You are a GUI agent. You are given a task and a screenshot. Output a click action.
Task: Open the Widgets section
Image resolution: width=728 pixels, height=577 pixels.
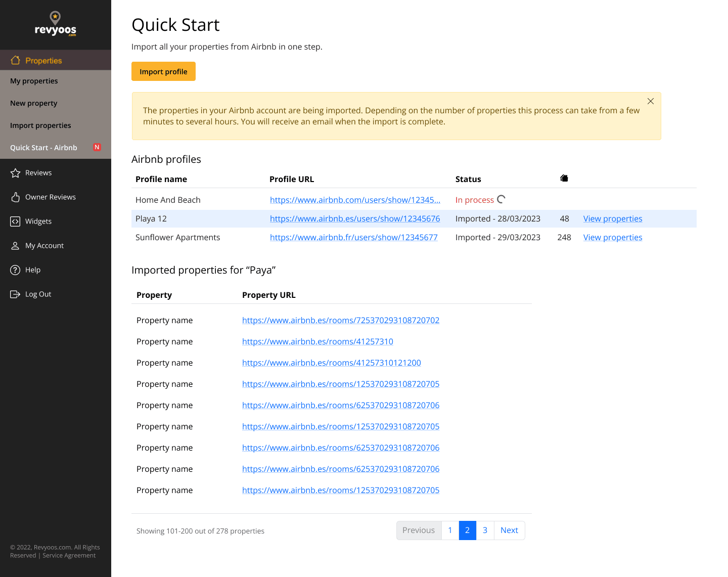[38, 221]
